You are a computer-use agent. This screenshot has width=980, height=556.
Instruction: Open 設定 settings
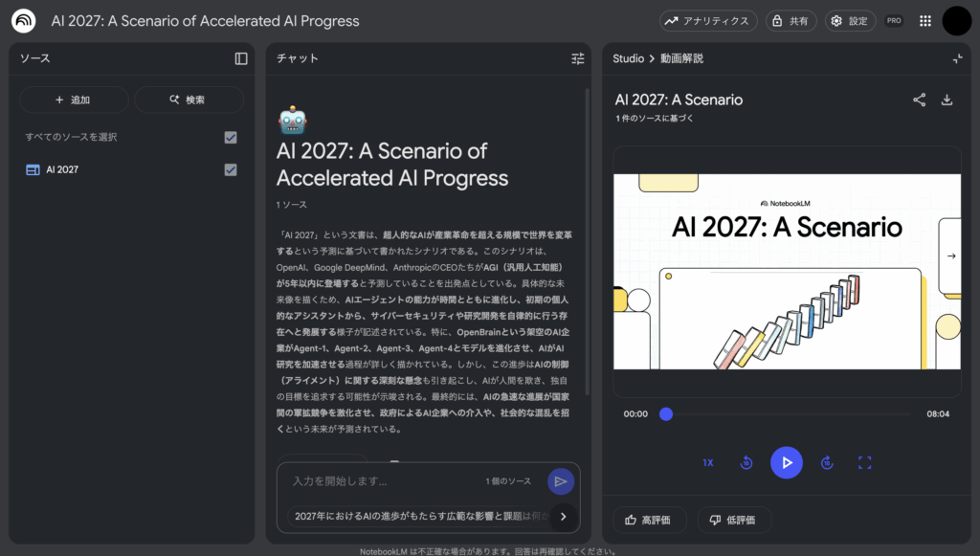(850, 21)
